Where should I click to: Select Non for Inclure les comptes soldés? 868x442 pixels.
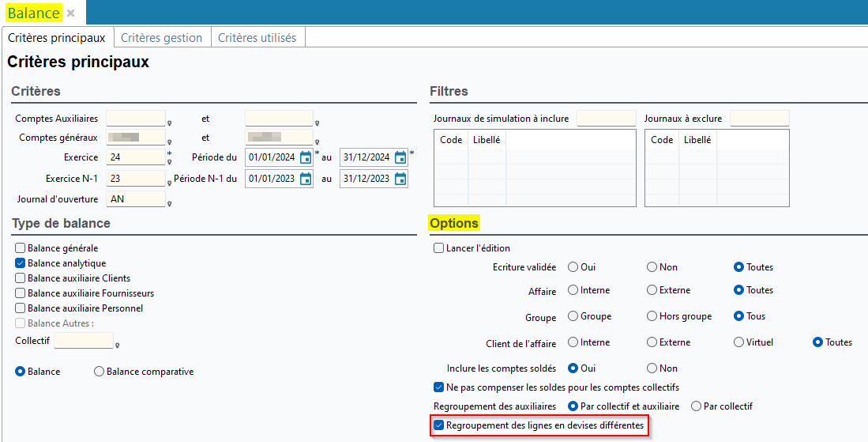652,368
